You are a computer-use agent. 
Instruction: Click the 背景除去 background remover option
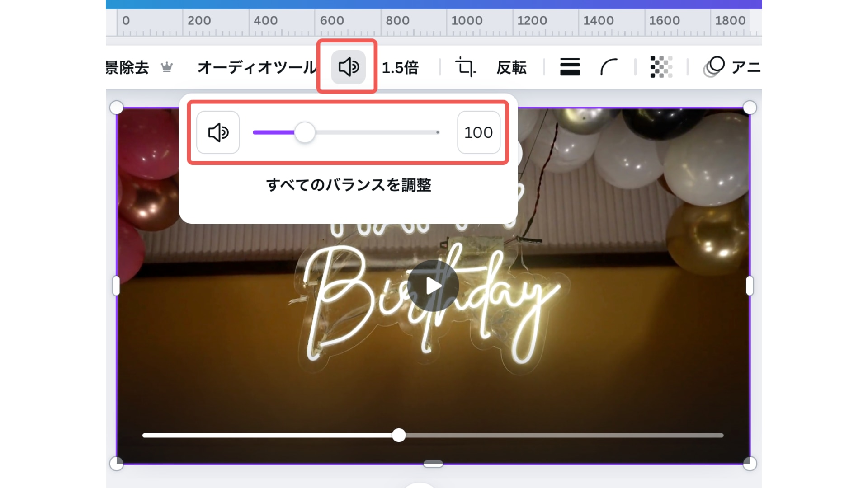pyautogui.click(x=127, y=67)
